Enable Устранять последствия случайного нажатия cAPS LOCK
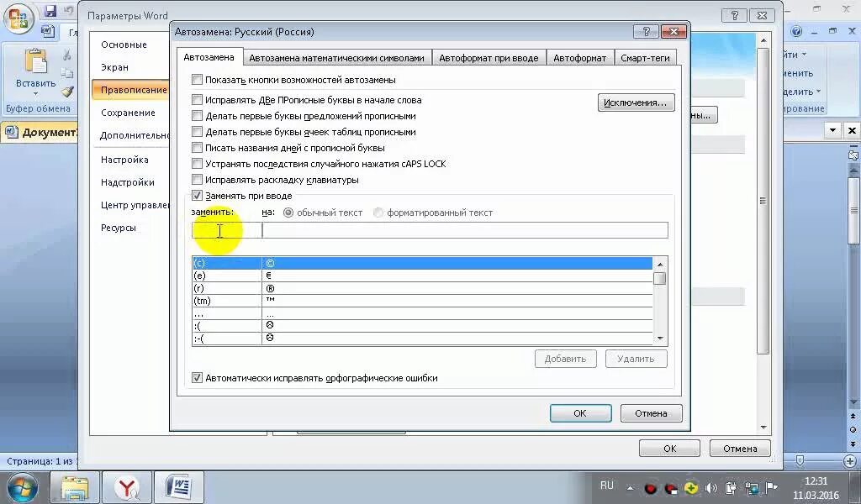This screenshot has width=861, height=504. point(197,164)
